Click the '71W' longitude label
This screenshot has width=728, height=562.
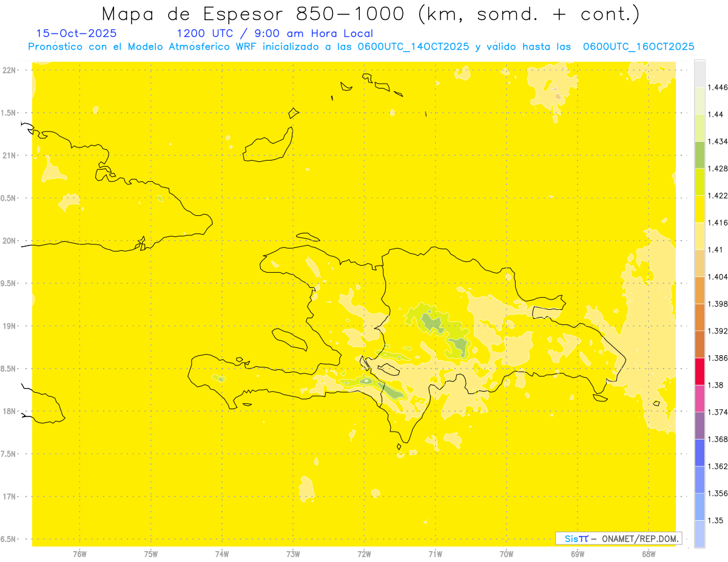[435, 554]
